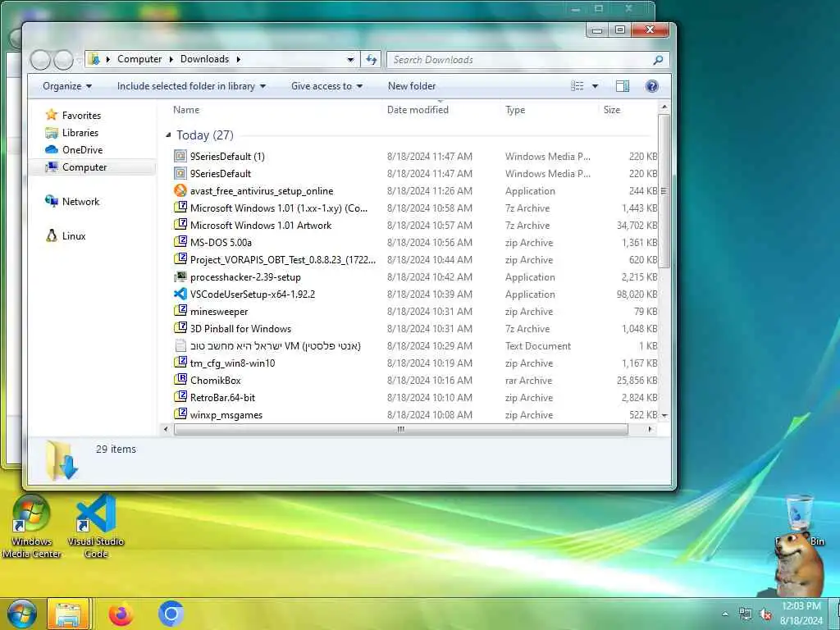Screen dimensions: 840x630
Task: Click the horizontal scrollbar thumb
Action: (x=400, y=429)
